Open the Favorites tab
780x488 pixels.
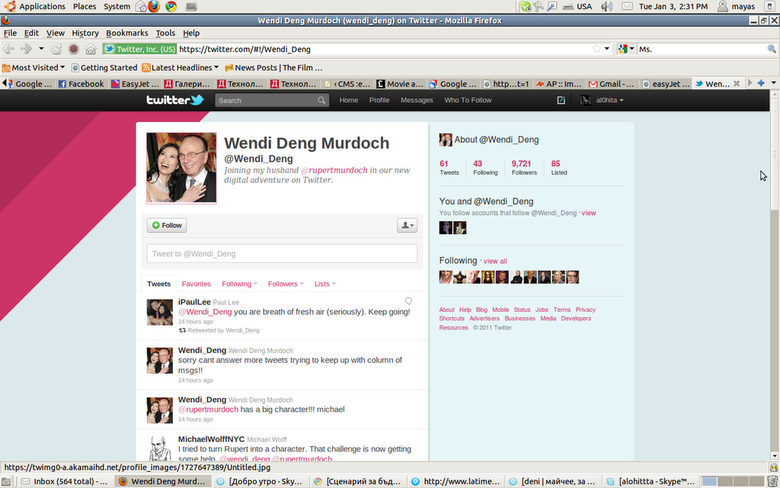pos(196,284)
